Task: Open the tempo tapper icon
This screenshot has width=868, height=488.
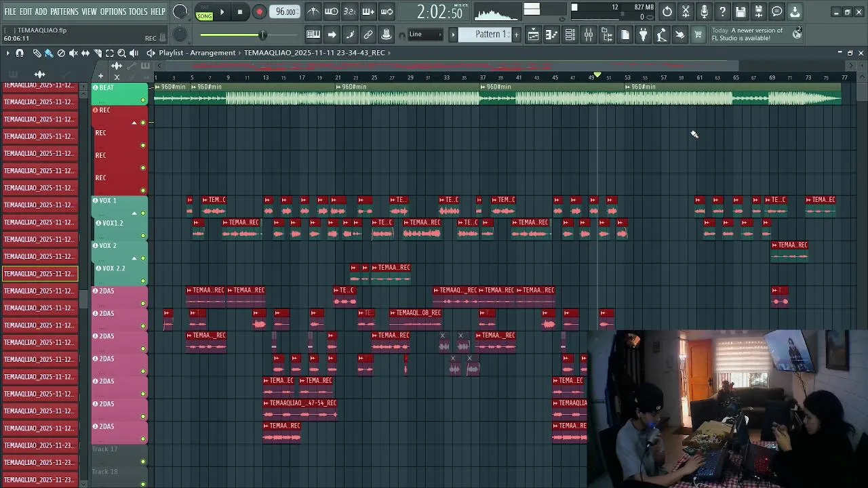Action: point(662,35)
